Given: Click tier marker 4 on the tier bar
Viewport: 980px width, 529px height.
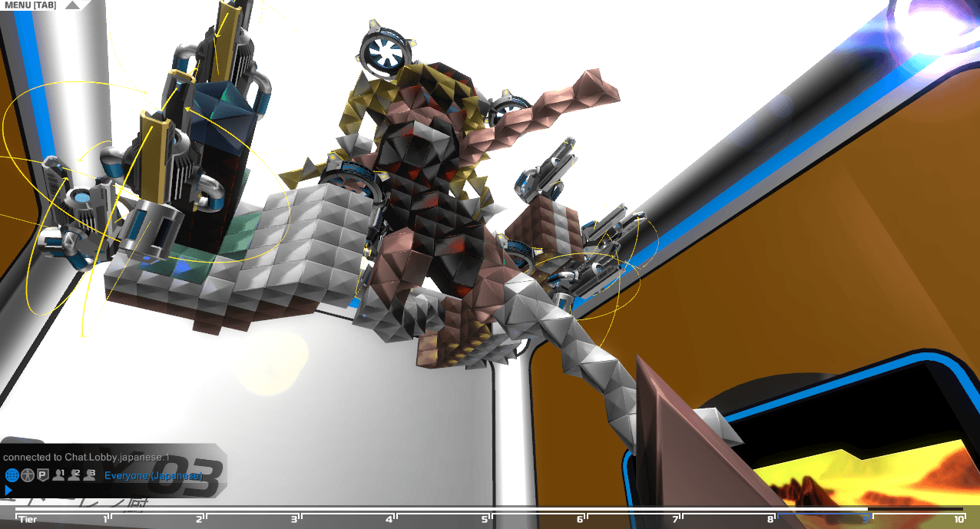Looking at the screenshot, I should [389, 520].
